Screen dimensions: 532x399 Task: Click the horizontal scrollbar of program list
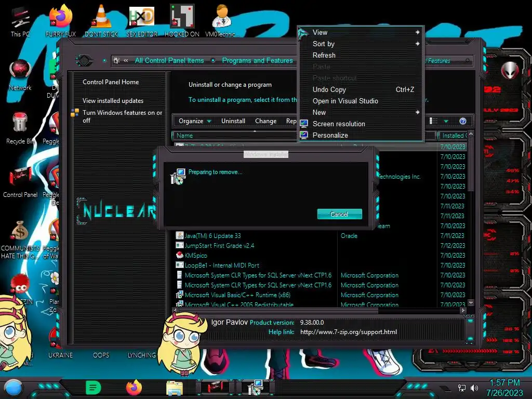tap(278, 310)
